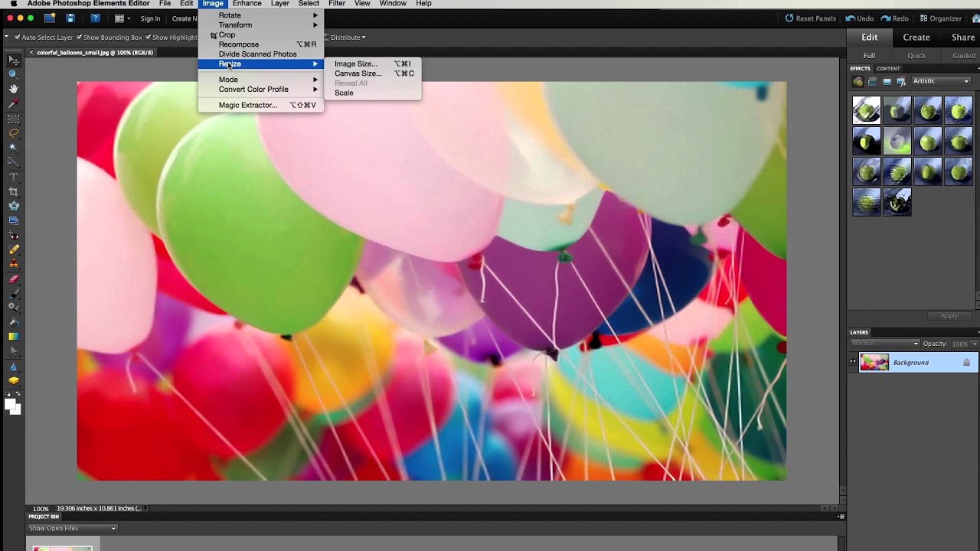Screen dimensions: 980x551
Task: Click the Redo button
Action: [x=895, y=18]
